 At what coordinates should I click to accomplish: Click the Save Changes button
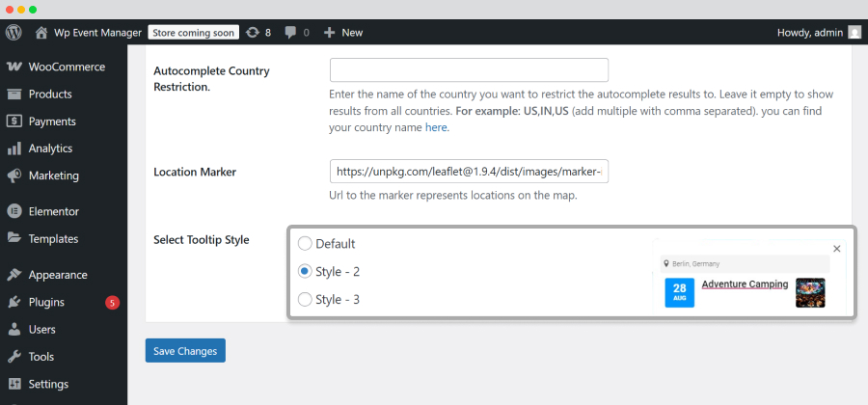point(185,351)
